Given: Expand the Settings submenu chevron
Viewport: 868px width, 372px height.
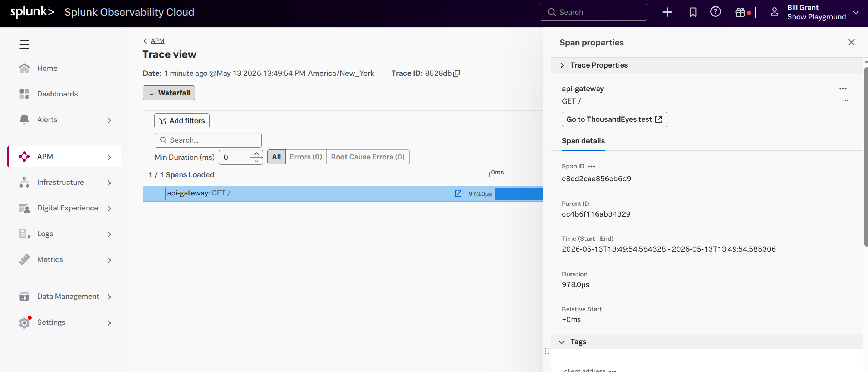Looking at the screenshot, I should click(109, 323).
